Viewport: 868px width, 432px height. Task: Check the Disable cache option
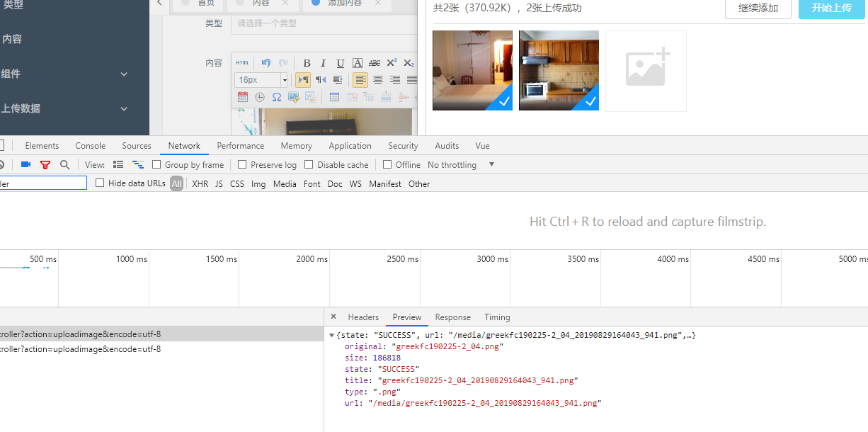[x=309, y=165]
